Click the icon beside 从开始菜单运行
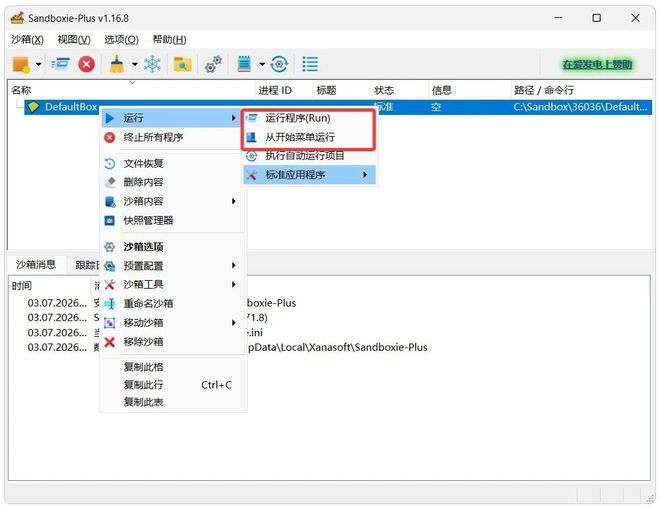 pyautogui.click(x=251, y=137)
